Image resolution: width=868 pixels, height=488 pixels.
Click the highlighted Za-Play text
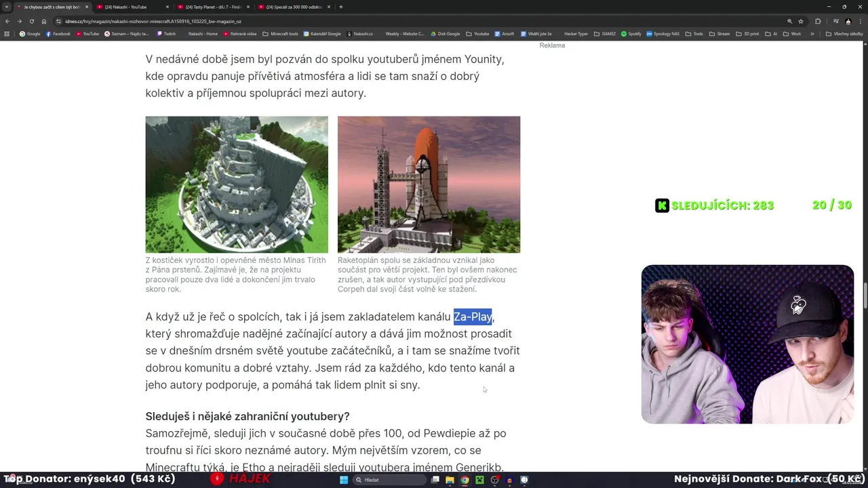(473, 317)
